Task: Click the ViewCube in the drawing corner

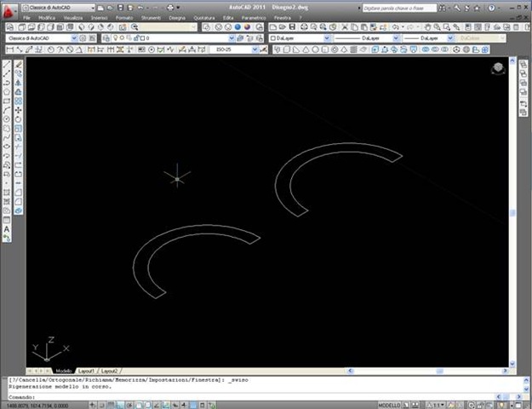Action: (496, 68)
